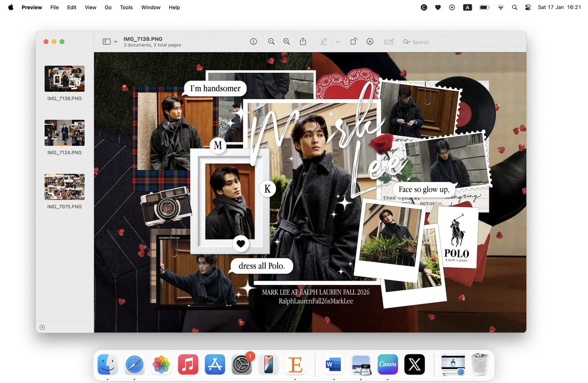
Task: Open the Inspector info button
Action: pos(254,42)
